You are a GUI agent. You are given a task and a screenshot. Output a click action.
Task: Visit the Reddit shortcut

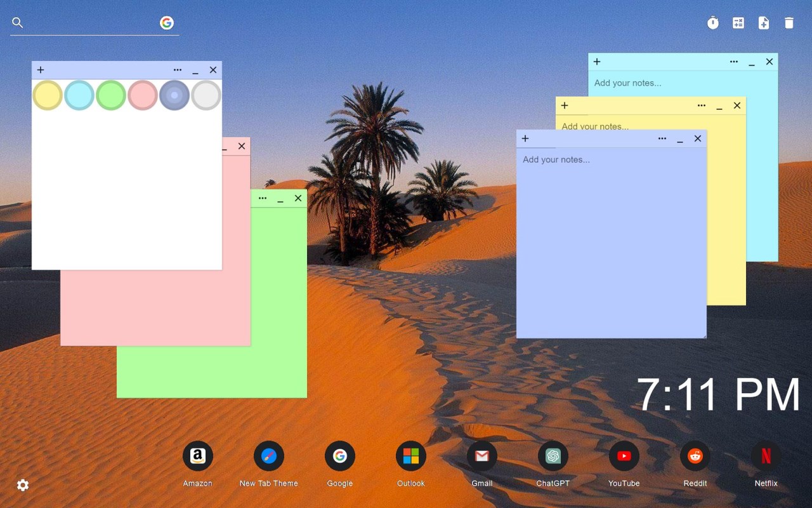coord(695,456)
